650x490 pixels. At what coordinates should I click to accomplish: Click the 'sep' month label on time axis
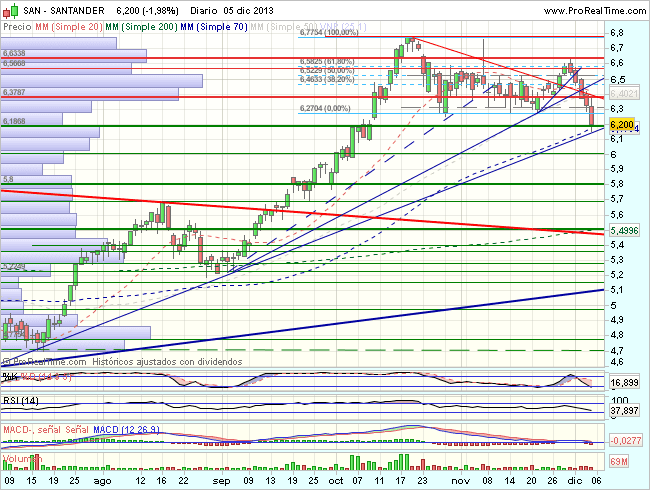221,481
